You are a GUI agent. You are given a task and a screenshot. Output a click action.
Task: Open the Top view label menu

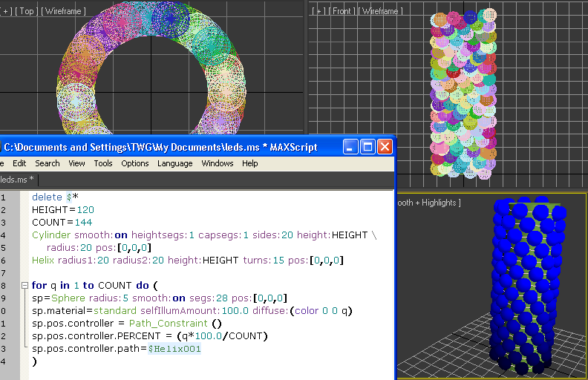[26, 11]
